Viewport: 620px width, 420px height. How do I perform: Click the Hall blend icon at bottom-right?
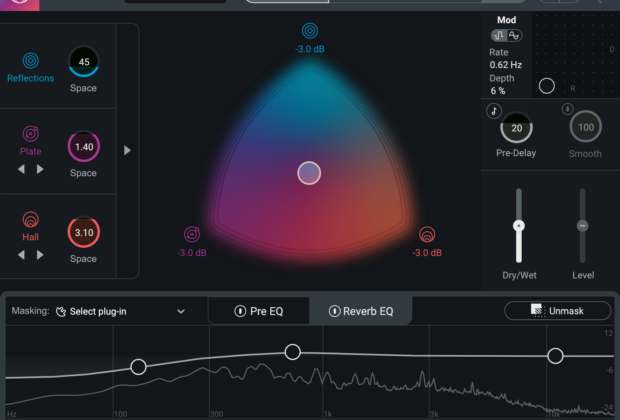427,235
